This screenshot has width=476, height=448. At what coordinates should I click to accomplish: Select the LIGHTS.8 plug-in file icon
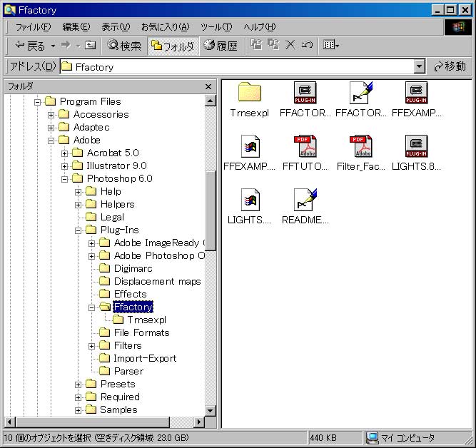pyautogui.click(x=416, y=146)
